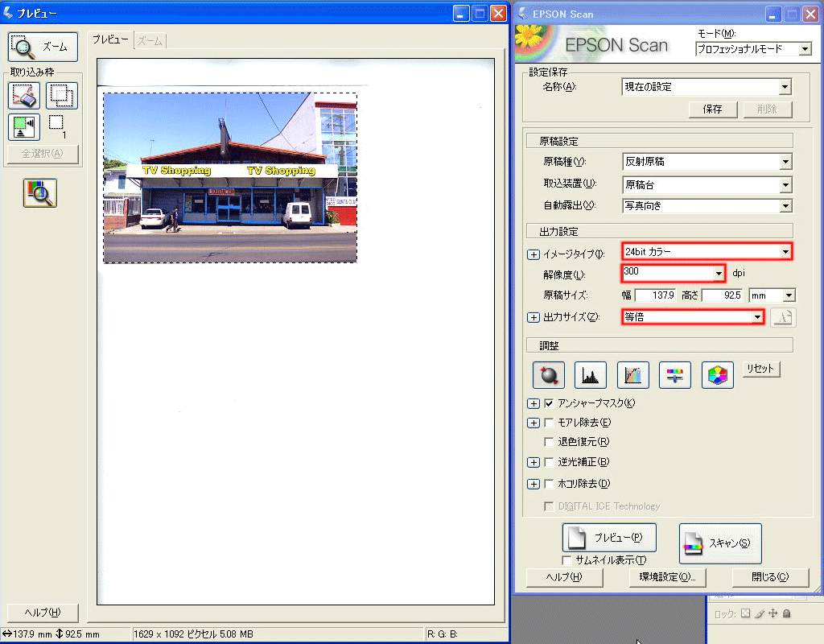Enable the 退色復元 checkbox
824x644 pixels.
tap(549, 442)
